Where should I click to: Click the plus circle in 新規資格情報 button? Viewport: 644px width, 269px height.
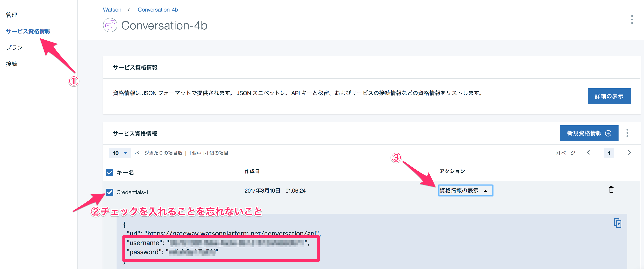click(x=608, y=133)
